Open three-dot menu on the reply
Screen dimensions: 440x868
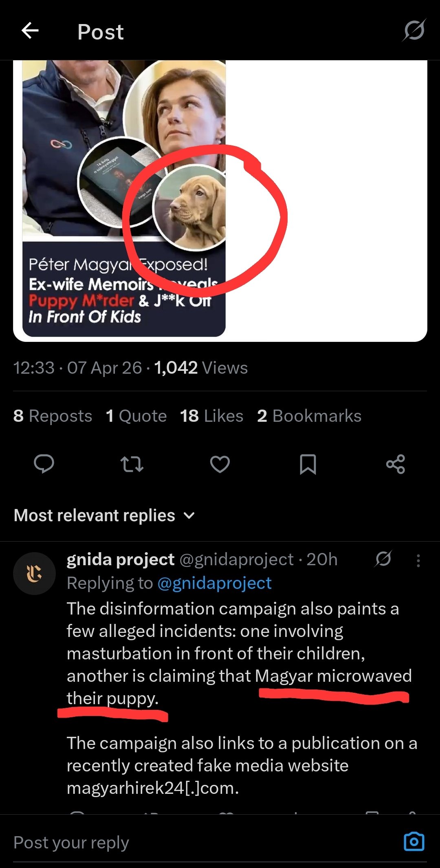click(418, 561)
